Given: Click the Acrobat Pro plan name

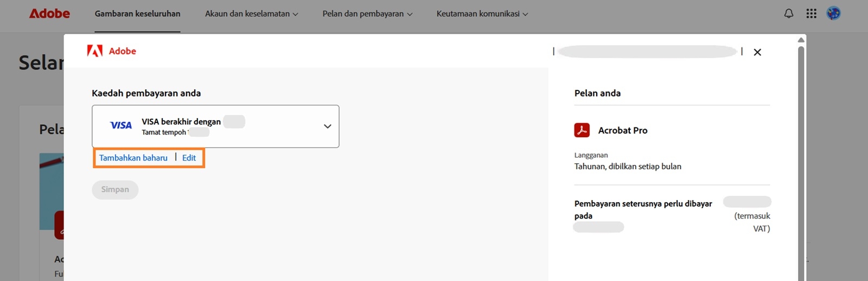Looking at the screenshot, I should pos(623,130).
